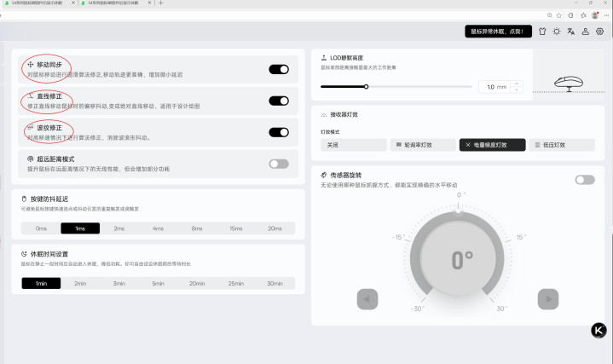
Task: Open the language translation icon
Action: pyautogui.click(x=571, y=32)
